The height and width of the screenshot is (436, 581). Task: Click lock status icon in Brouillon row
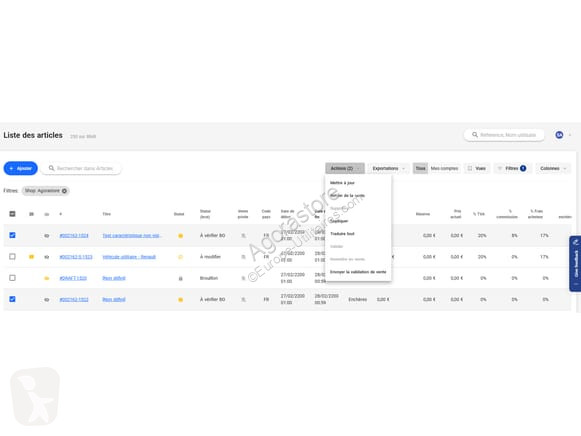[180, 278]
